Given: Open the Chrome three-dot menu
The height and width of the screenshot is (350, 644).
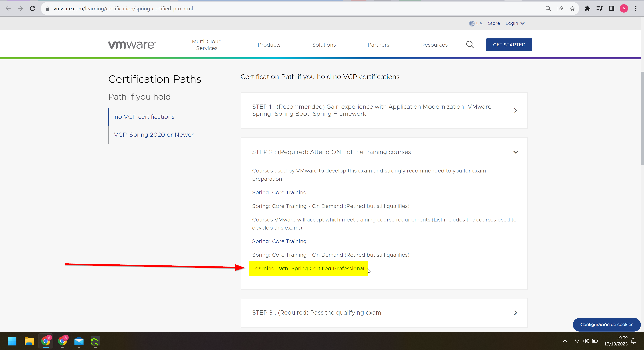Looking at the screenshot, I should (x=636, y=9).
